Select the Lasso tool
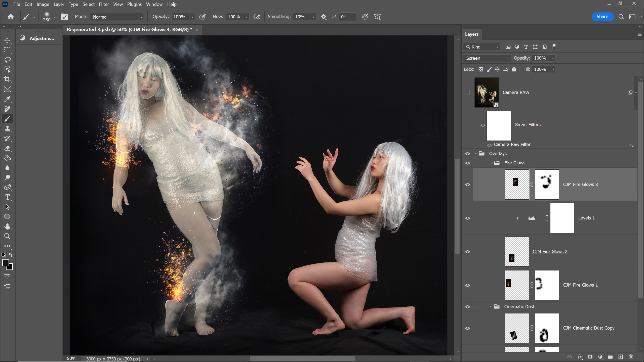Image resolution: width=644 pixels, height=362 pixels. (x=7, y=60)
